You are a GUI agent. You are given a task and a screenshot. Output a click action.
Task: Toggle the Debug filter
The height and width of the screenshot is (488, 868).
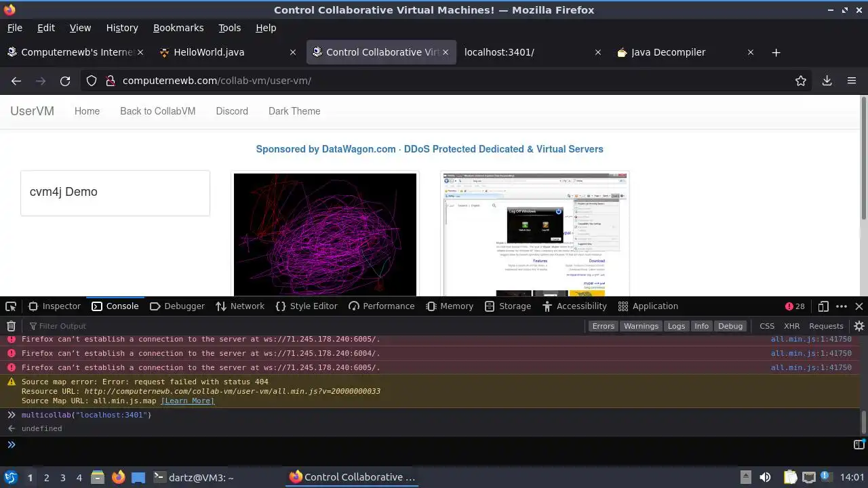click(730, 326)
